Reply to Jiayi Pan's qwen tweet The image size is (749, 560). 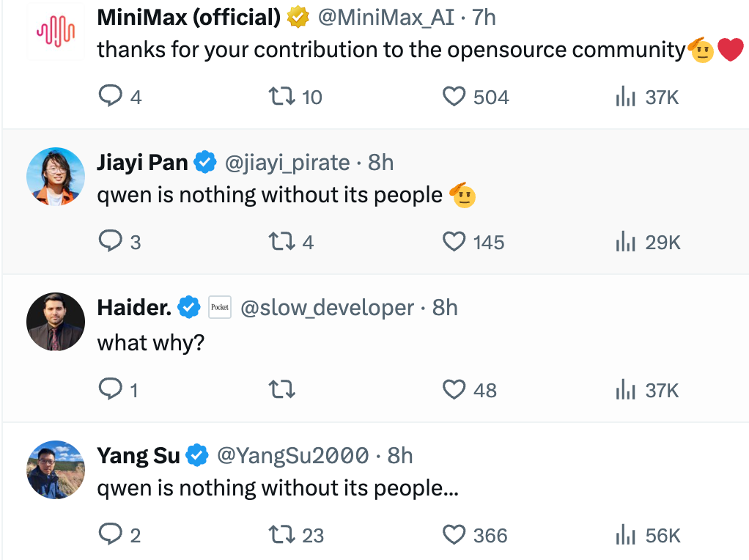(x=110, y=242)
